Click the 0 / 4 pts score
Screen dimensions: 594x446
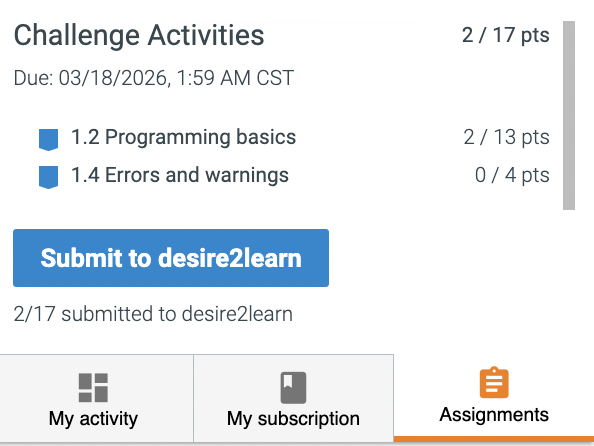pos(512,175)
